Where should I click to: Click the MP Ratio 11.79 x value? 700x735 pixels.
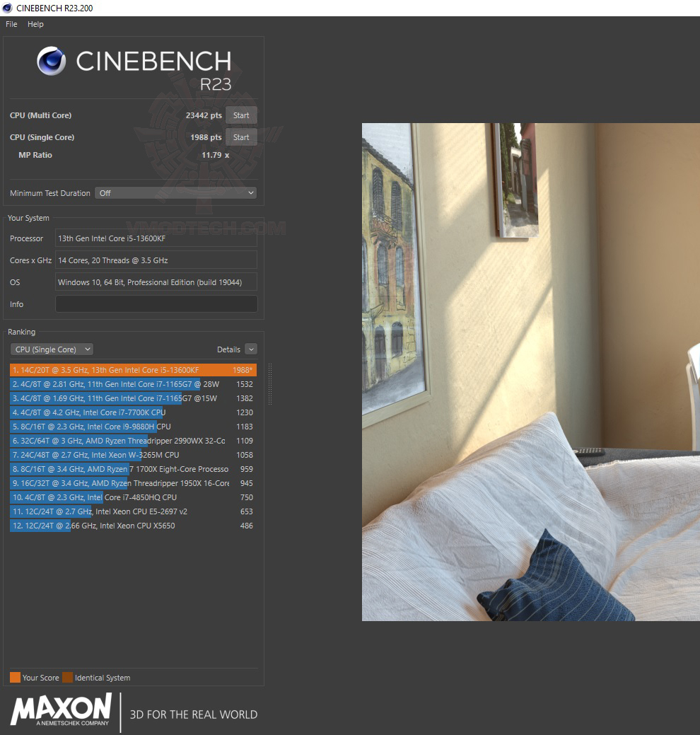pyautogui.click(x=215, y=155)
